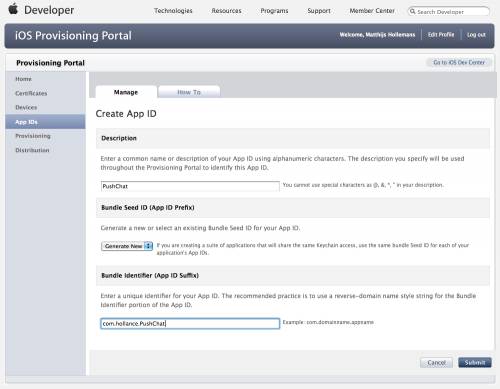
Task: Click the Developer title text
Action: pyautogui.click(x=49, y=10)
